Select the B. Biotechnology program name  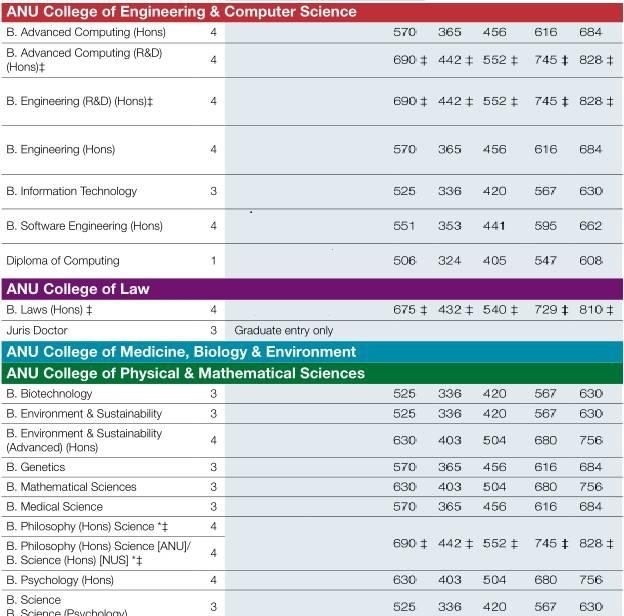[49, 394]
